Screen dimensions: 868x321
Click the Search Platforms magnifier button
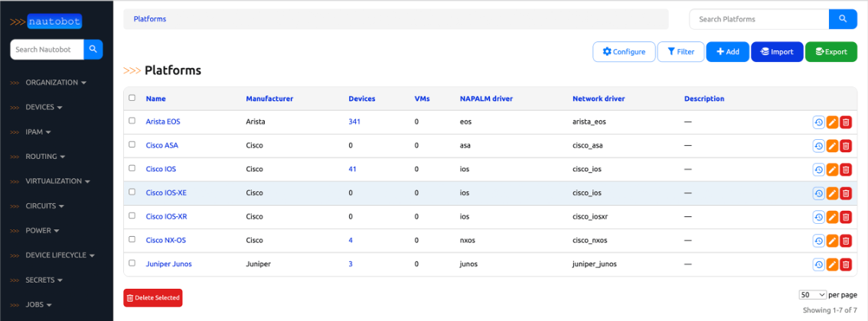click(x=843, y=19)
